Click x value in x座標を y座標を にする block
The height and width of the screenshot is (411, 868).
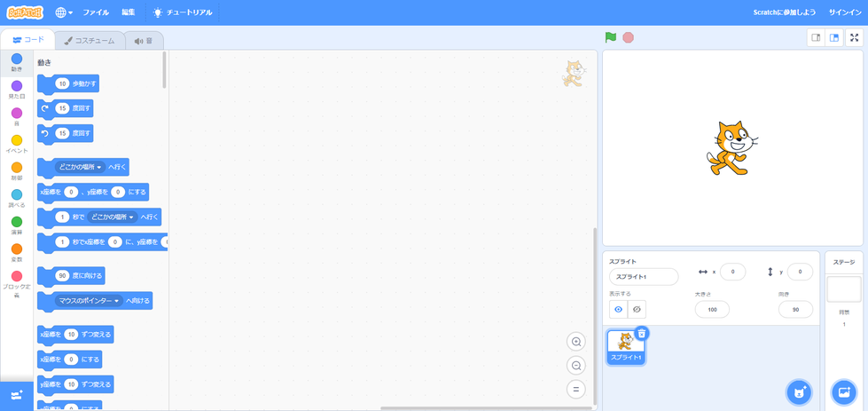coord(71,193)
